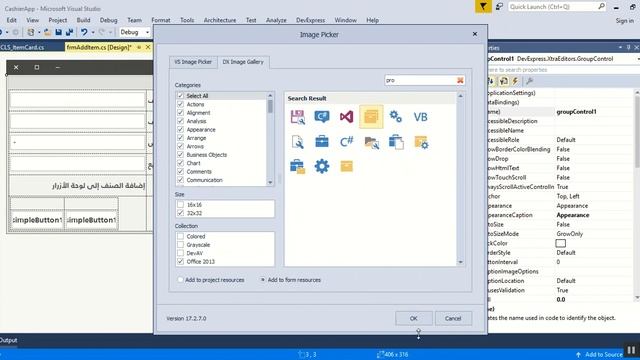Choose the briefcase-with-document icon

tap(396, 142)
